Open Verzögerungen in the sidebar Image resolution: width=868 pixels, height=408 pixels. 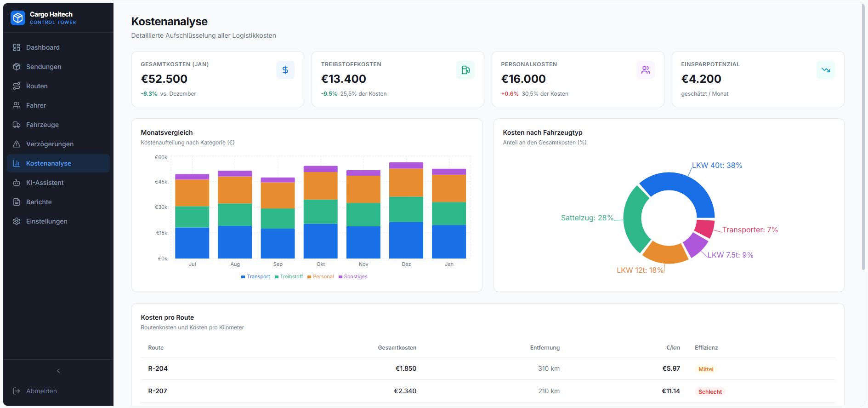pyautogui.click(x=58, y=144)
